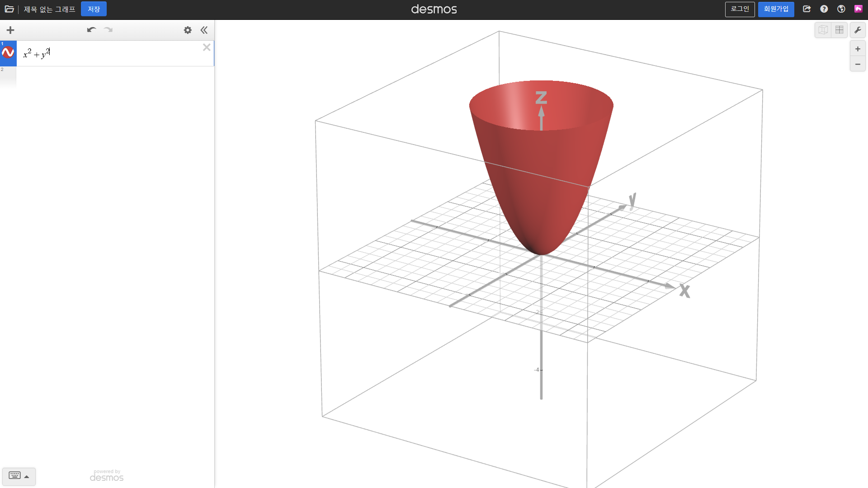This screenshot has height=488, width=868.
Task: Toggle the 3D box visibility button
Action: click(x=823, y=30)
